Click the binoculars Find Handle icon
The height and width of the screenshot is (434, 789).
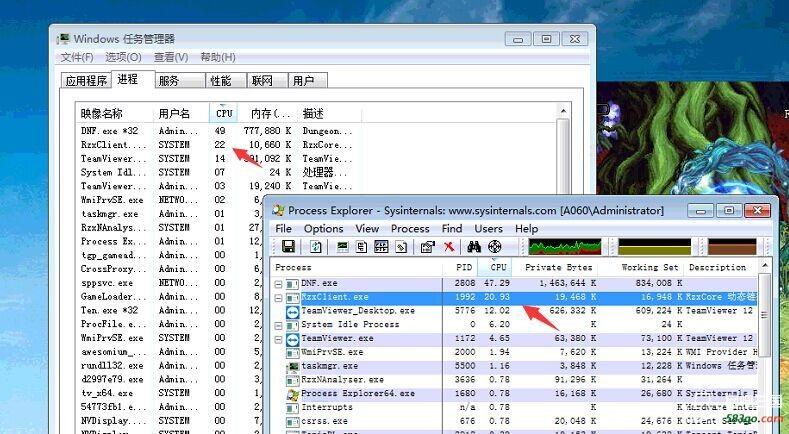pos(474,247)
